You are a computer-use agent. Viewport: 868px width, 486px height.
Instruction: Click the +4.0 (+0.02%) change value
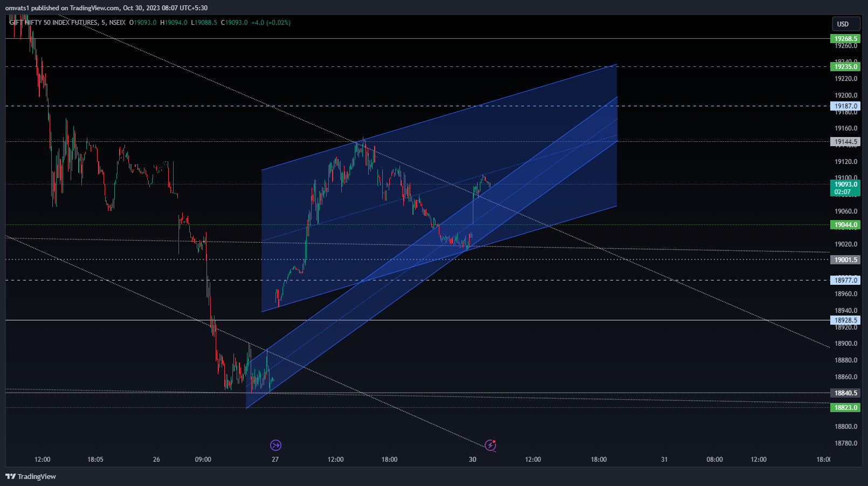click(x=271, y=23)
